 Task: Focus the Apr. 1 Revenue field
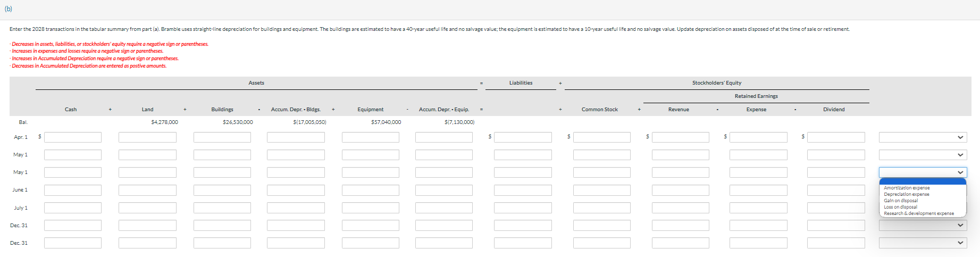pos(681,137)
